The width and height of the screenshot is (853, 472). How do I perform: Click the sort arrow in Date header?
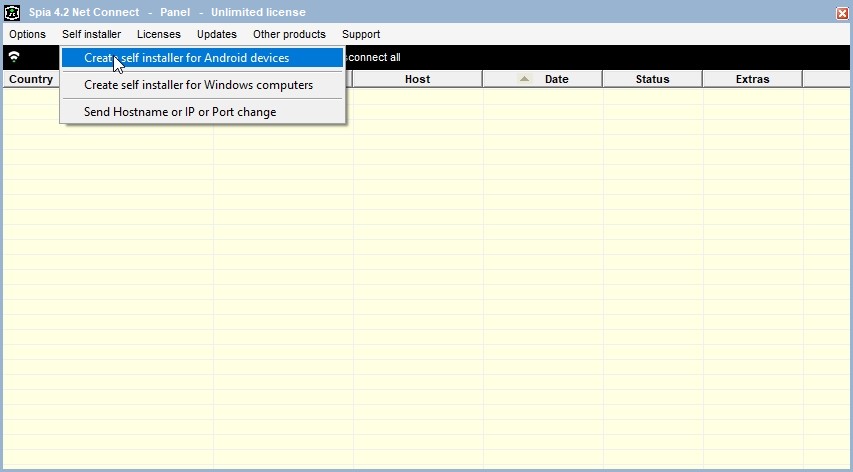click(524, 79)
